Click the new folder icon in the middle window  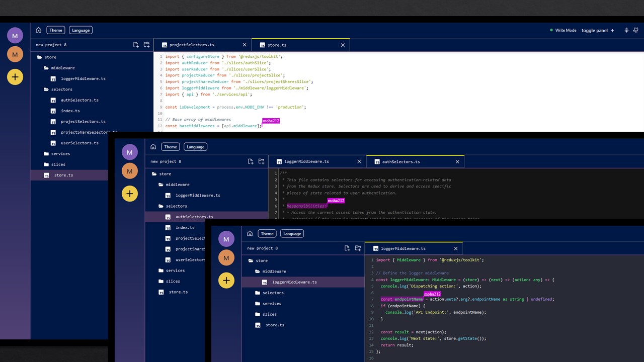click(x=261, y=161)
